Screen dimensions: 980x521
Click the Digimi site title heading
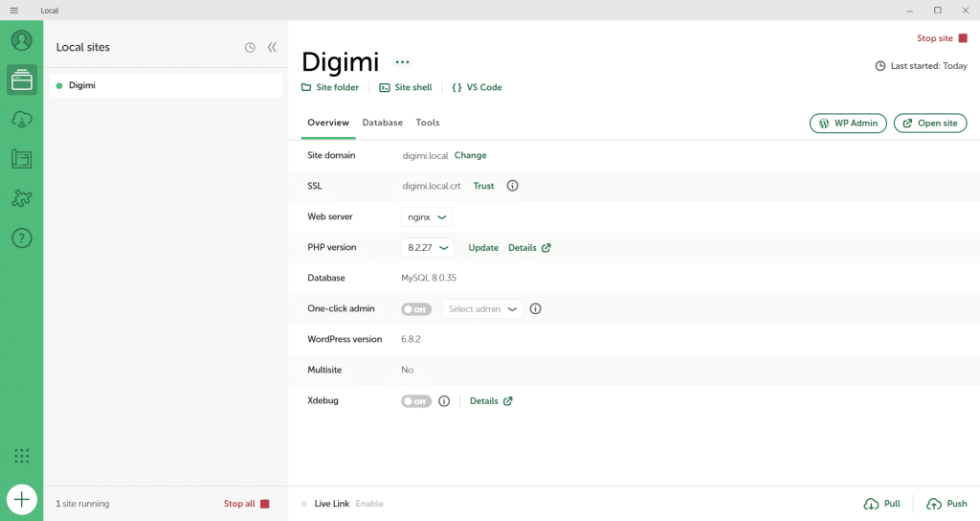click(340, 62)
